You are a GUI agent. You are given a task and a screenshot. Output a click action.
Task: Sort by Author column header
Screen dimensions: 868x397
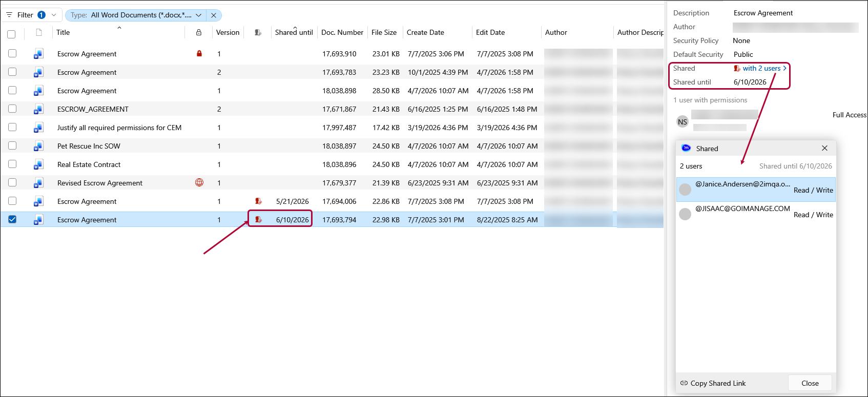pos(556,32)
